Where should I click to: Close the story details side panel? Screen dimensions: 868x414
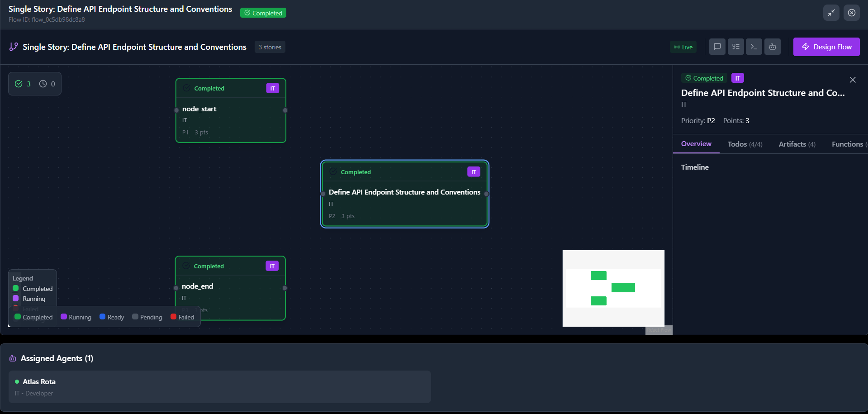pos(853,80)
